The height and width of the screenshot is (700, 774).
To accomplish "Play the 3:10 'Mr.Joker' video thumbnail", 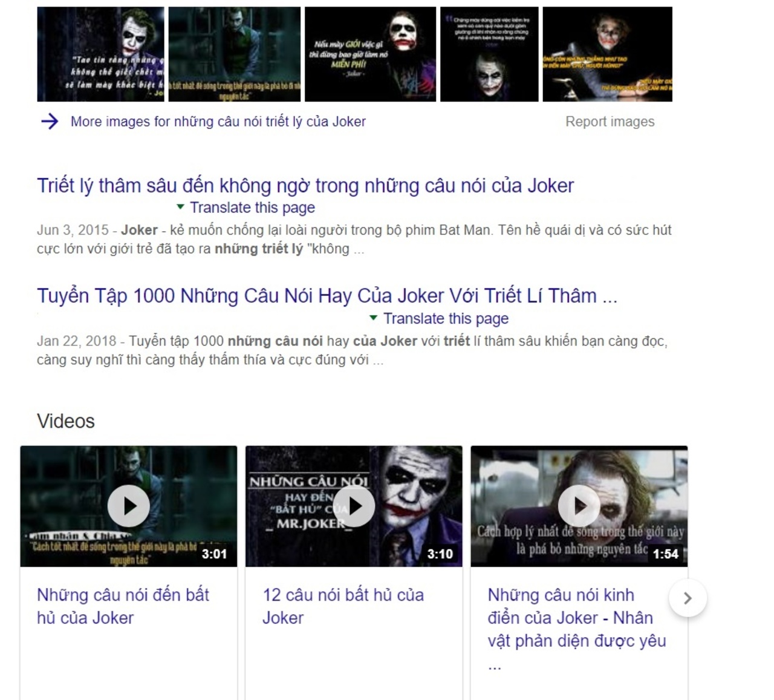I will click(354, 506).
